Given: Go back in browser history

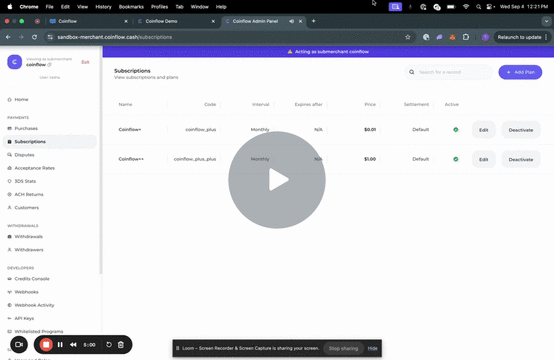Looking at the screenshot, I should click(8, 37).
